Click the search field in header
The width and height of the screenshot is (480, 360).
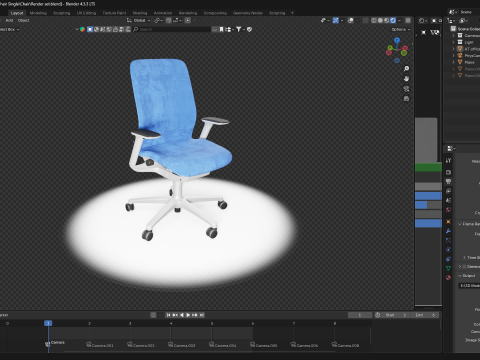pos(172,29)
